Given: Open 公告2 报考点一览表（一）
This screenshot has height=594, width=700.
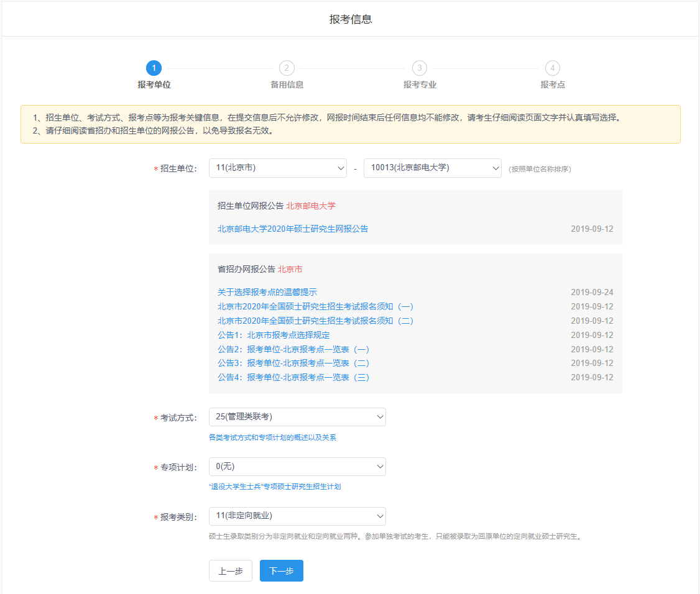Looking at the screenshot, I should [293, 349].
